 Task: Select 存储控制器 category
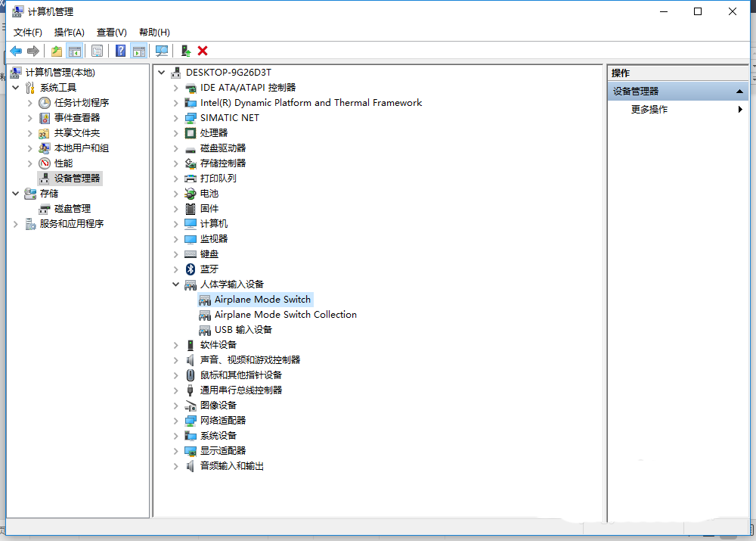(223, 163)
